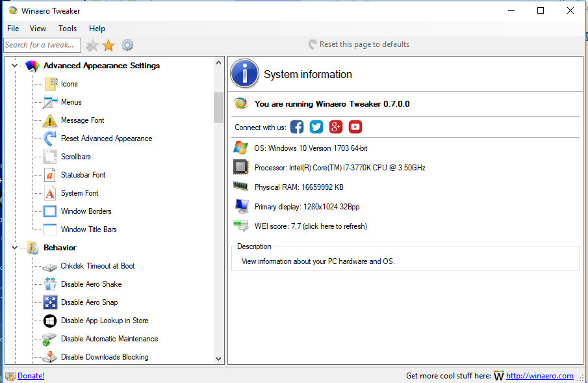Select the Window Borders icon

(x=50, y=211)
